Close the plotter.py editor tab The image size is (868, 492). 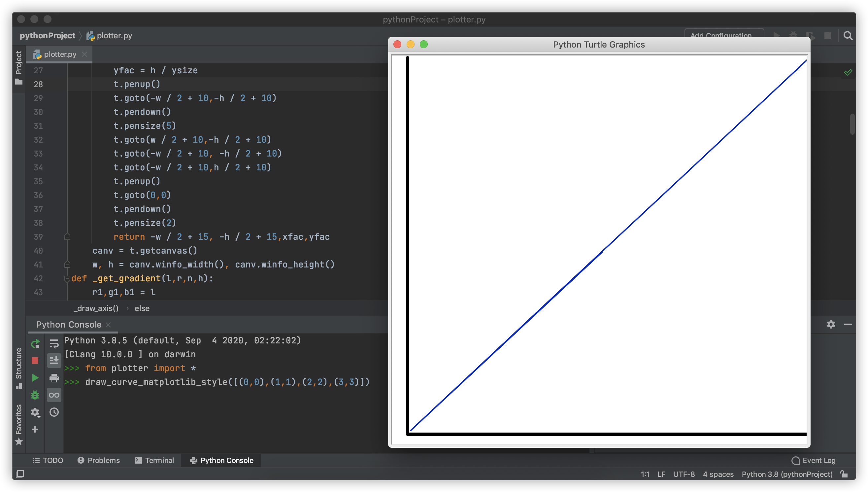pyautogui.click(x=84, y=54)
